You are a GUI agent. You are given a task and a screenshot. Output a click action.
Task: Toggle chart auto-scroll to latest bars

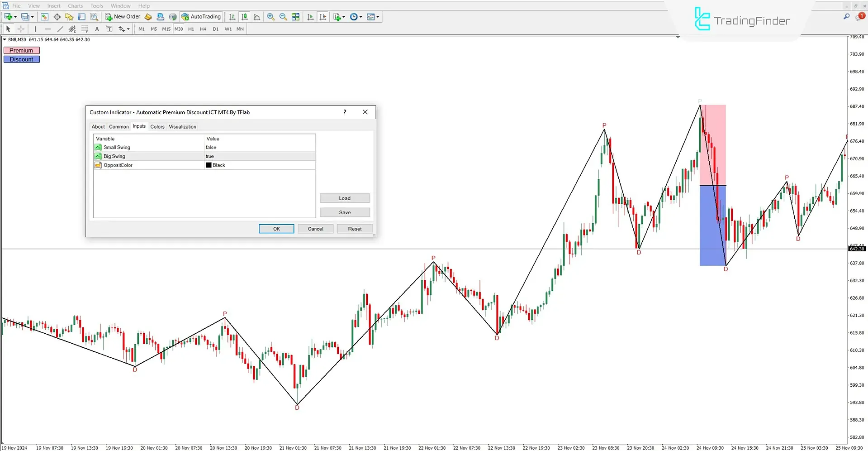pos(310,17)
